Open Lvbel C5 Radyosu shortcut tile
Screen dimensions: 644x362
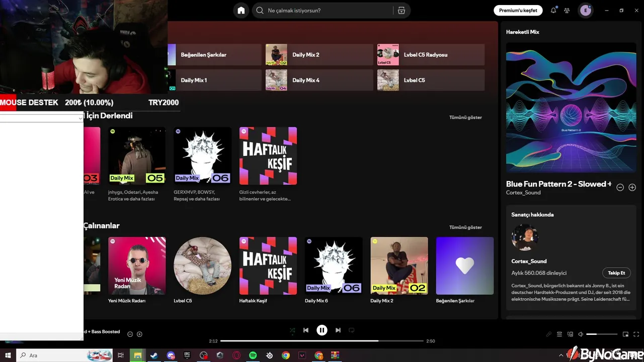(x=431, y=55)
